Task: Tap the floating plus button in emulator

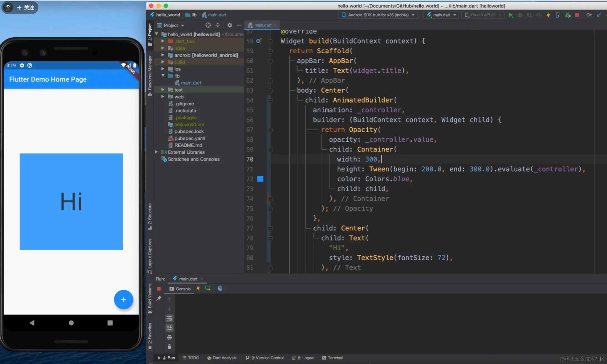Action: (124, 300)
